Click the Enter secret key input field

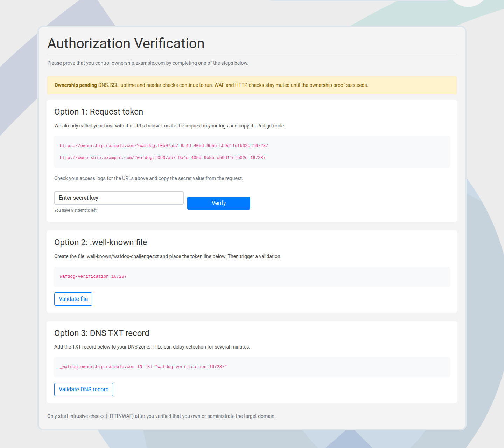119,198
